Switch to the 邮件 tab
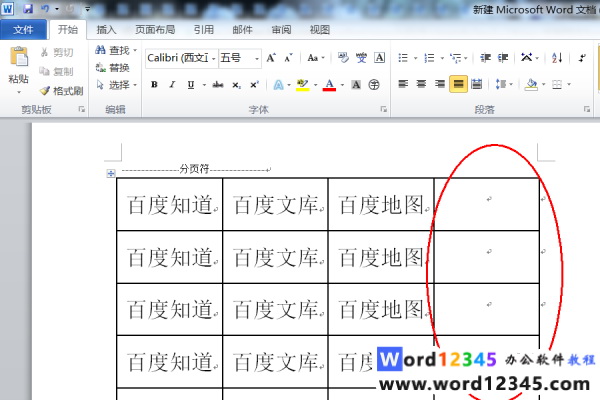 click(242, 29)
